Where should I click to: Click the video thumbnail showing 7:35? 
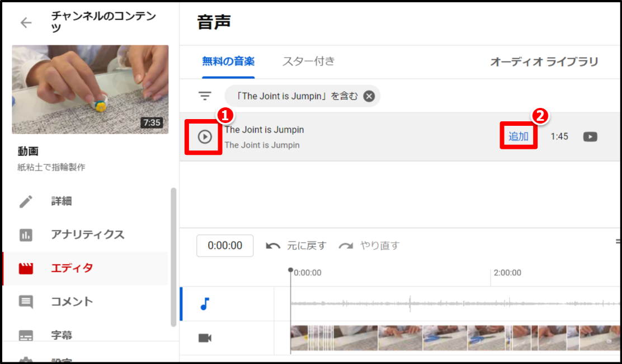click(90, 89)
